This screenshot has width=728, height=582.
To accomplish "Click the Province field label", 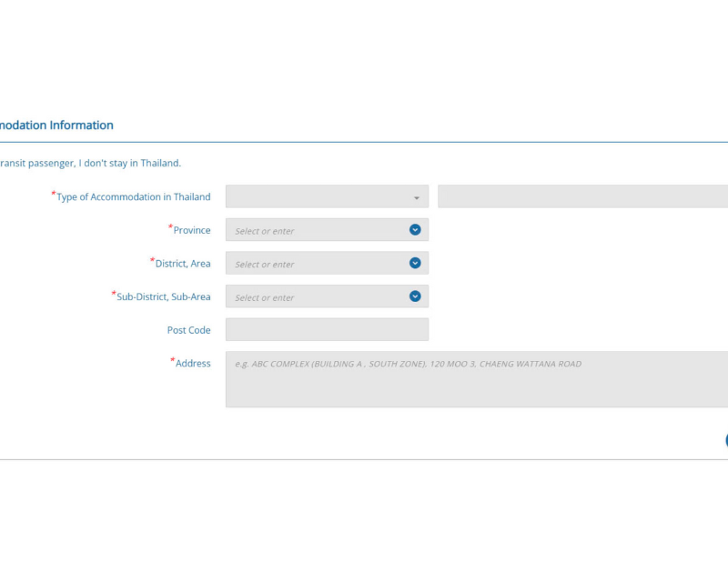I will pos(191,231).
